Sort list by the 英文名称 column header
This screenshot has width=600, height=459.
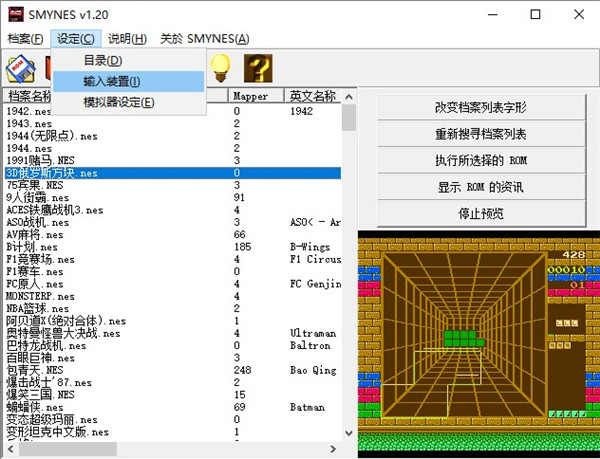coord(313,96)
